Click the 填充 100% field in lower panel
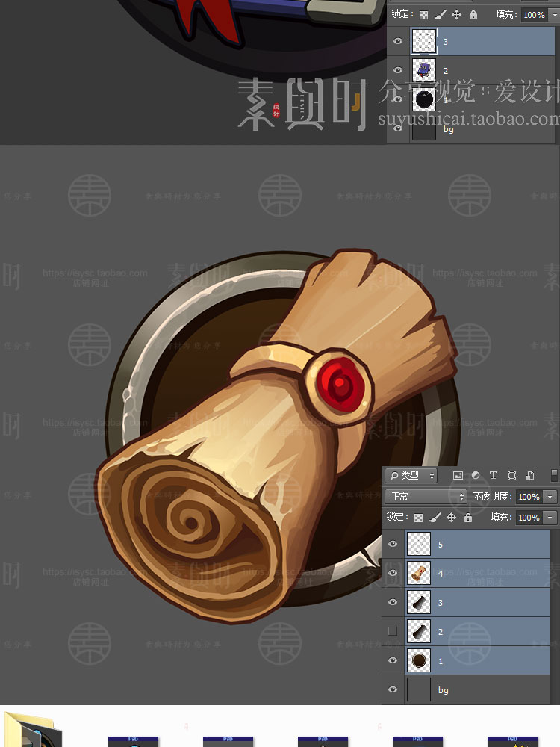 pyautogui.click(x=529, y=518)
